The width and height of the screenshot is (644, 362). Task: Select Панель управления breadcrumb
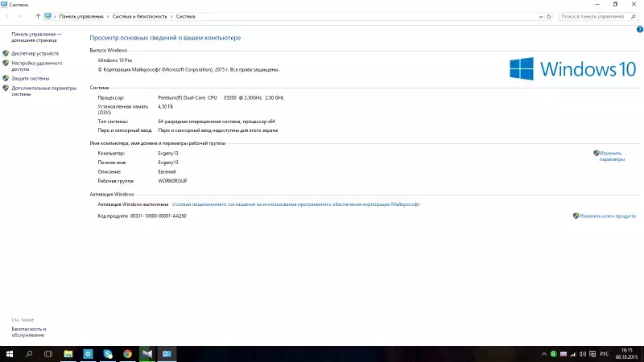point(81,16)
